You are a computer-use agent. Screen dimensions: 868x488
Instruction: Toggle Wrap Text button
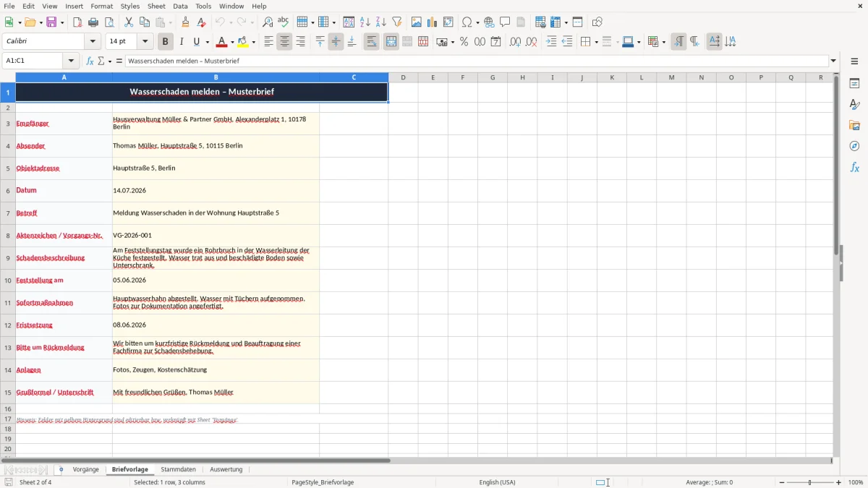coord(371,42)
